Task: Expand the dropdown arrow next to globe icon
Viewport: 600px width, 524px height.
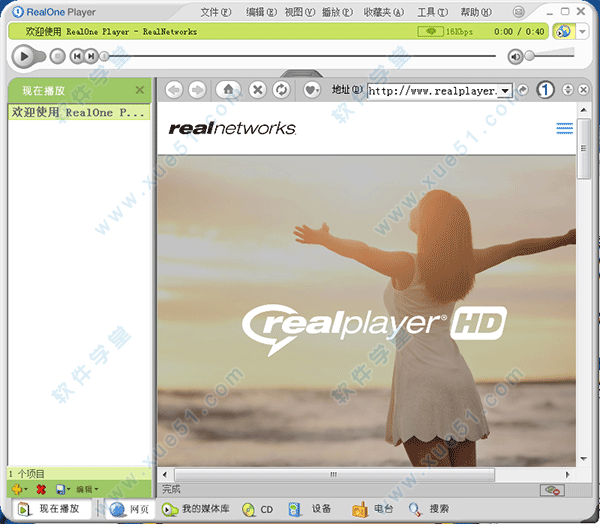Action: pos(582,31)
